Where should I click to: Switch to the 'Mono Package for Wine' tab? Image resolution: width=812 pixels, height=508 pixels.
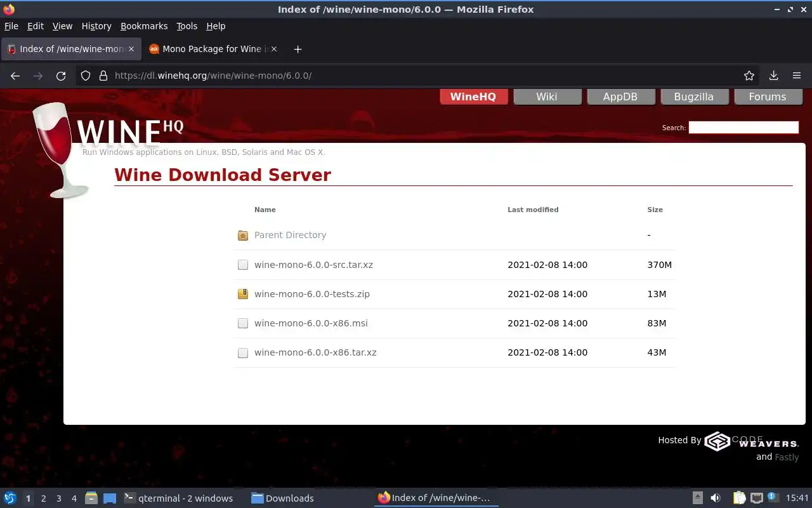pyautogui.click(x=213, y=49)
